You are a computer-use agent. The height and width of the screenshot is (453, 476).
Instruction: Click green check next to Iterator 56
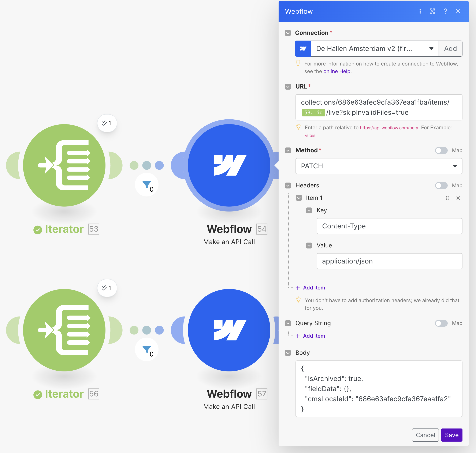38,394
